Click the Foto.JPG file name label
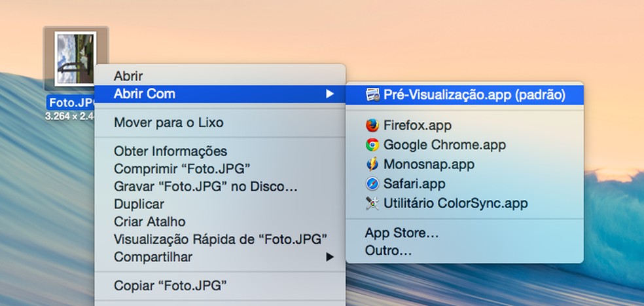Image resolution: width=644 pixels, height=306 pixels. pos(71,102)
